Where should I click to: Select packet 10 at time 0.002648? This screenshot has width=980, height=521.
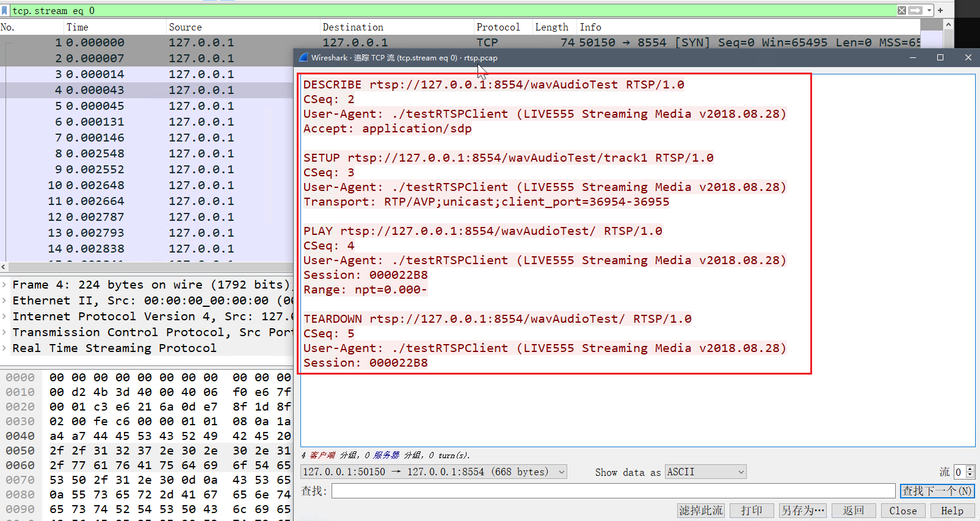pos(147,185)
